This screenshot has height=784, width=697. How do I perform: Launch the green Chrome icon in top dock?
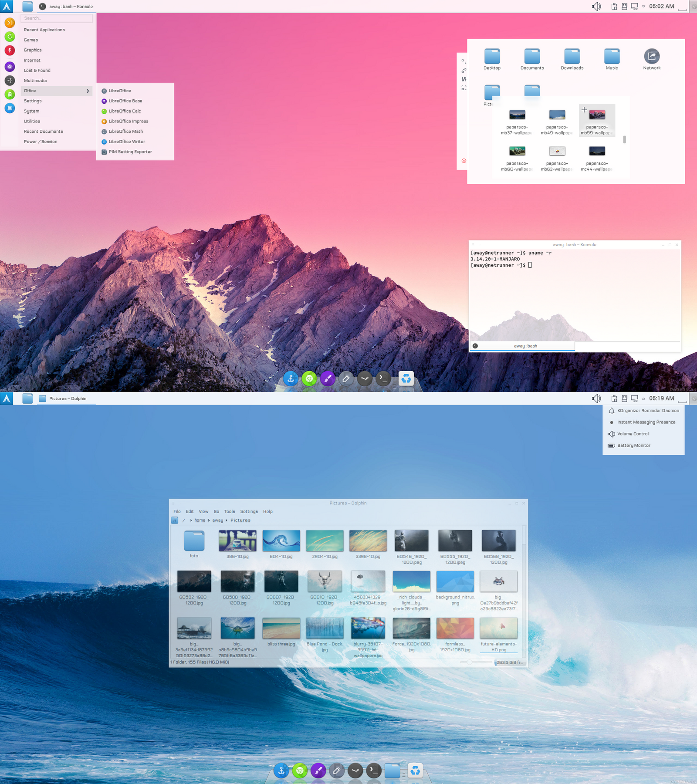click(309, 378)
